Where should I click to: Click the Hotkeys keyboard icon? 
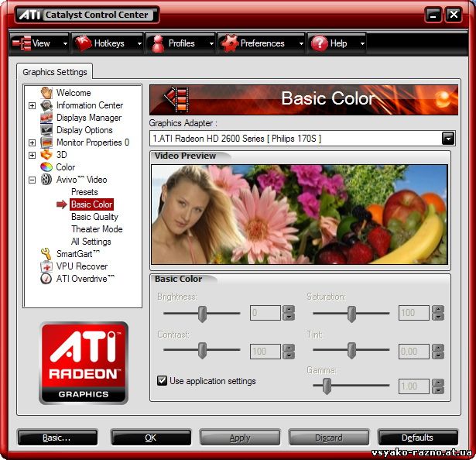(x=83, y=43)
